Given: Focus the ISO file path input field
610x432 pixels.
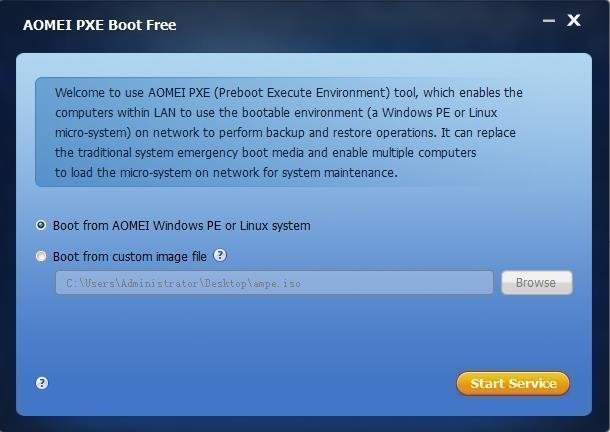Looking at the screenshot, I should [x=274, y=283].
